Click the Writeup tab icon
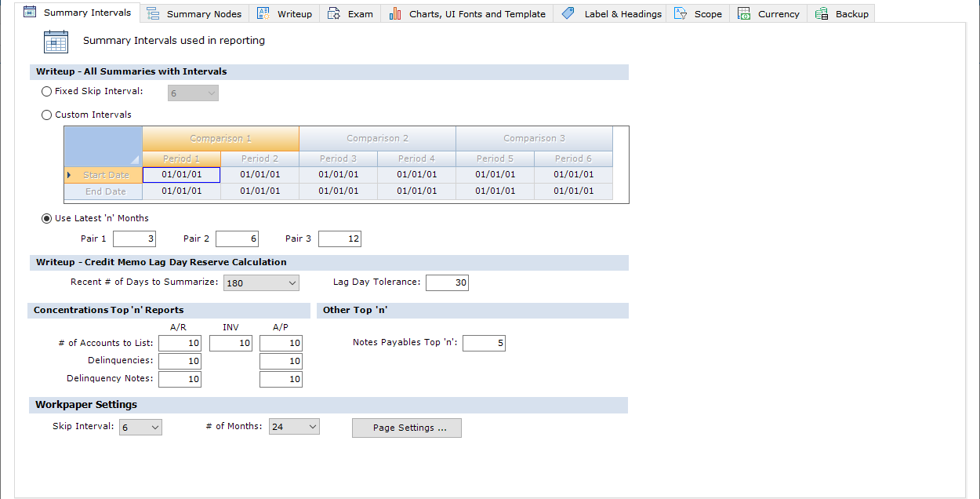This screenshot has width=980, height=499. coord(263,14)
